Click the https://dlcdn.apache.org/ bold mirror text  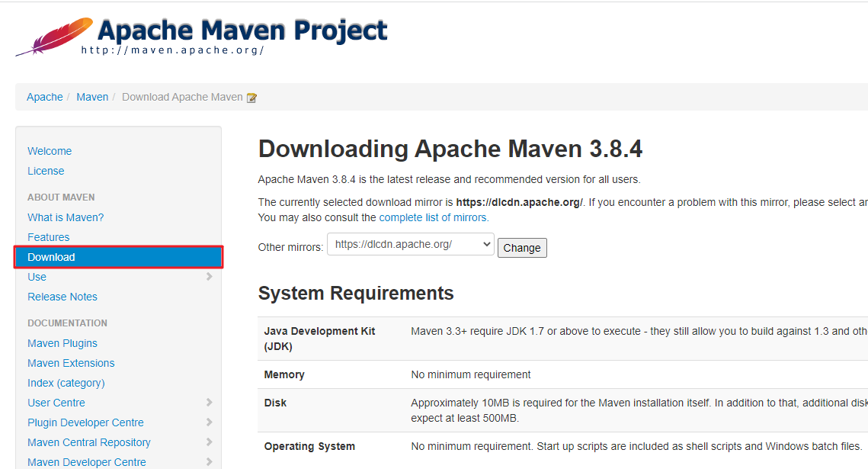(519, 203)
